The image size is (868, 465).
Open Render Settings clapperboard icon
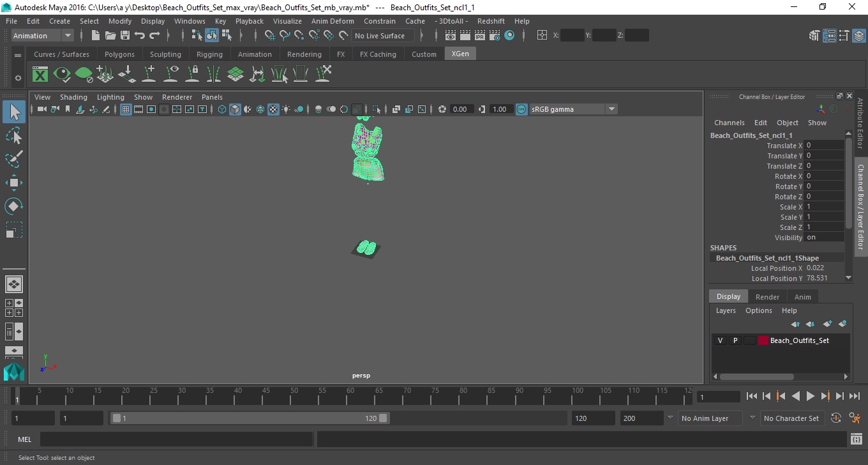[x=495, y=36]
